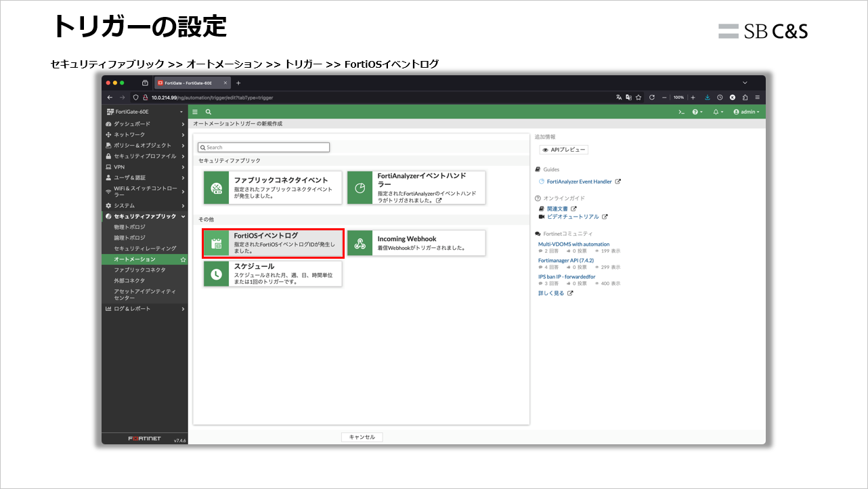
Task: Select the ファブリックコネクタイベント trigger card
Action: 273,188
